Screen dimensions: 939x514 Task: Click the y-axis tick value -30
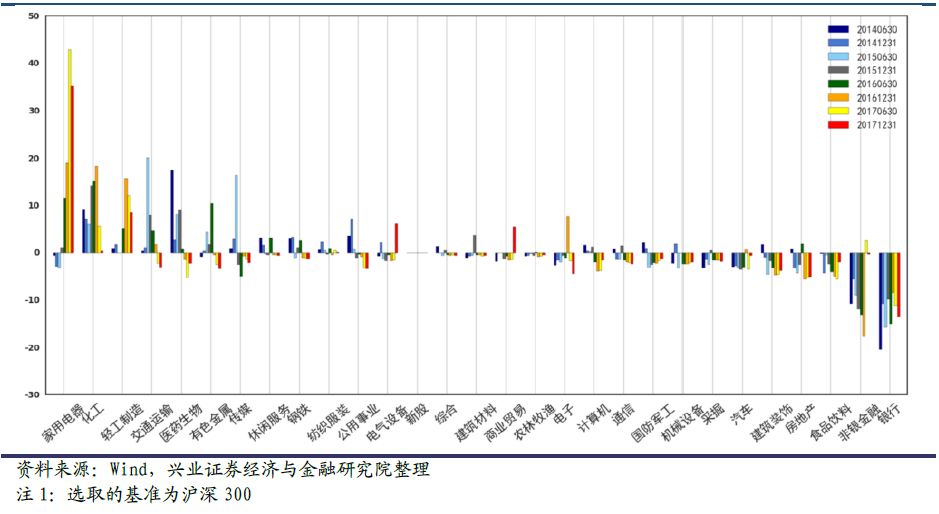point(32,394)
